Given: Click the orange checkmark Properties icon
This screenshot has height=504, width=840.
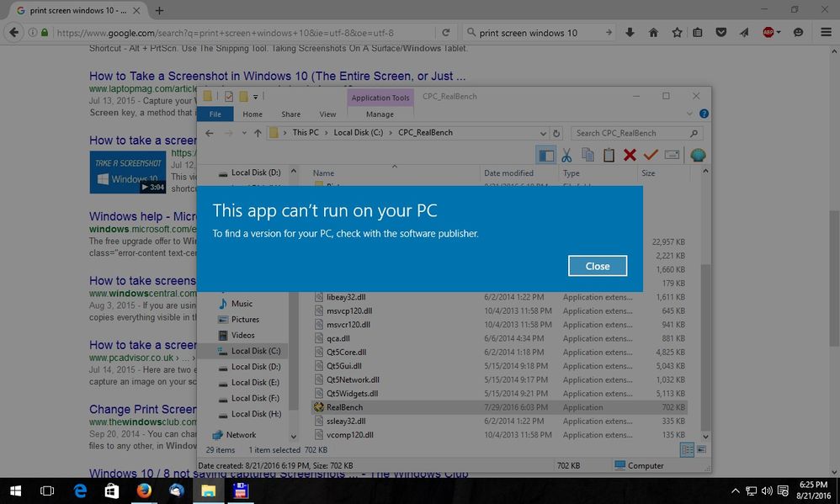Looking at the screenshot, I should click(651, 156).
